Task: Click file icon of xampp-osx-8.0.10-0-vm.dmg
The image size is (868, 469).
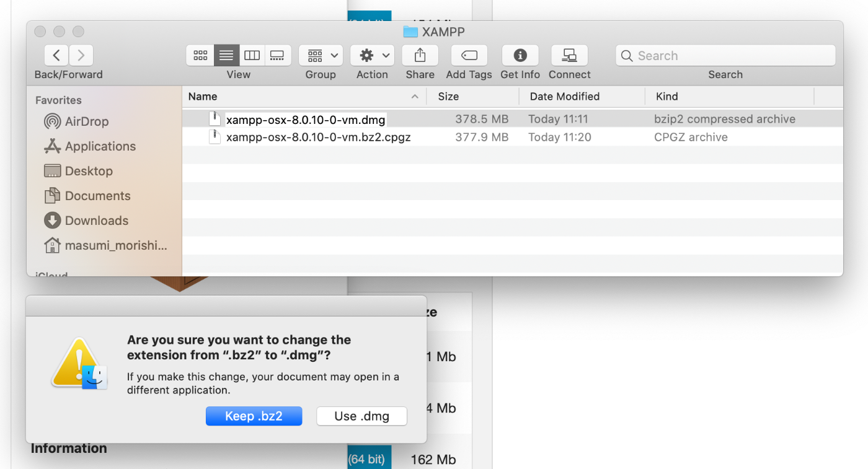Action: 215,119
